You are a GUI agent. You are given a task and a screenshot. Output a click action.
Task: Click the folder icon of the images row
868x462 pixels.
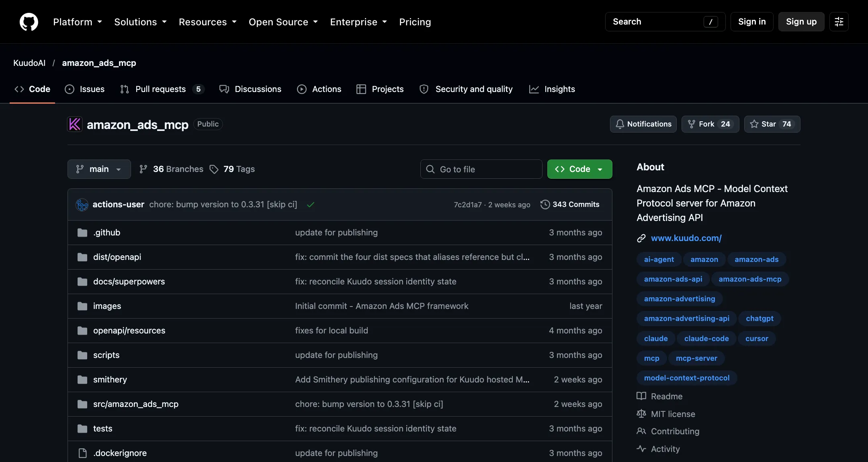point(82,306)
